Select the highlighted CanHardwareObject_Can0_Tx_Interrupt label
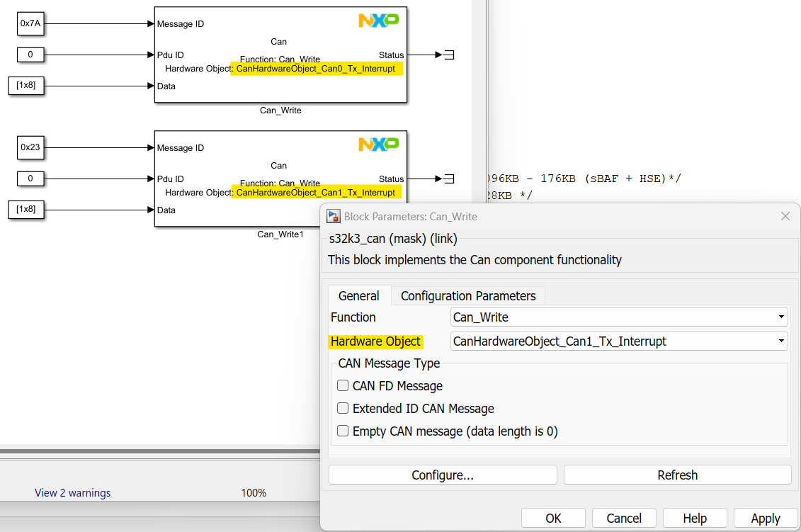The image size is (801, 532). (316, 69)
